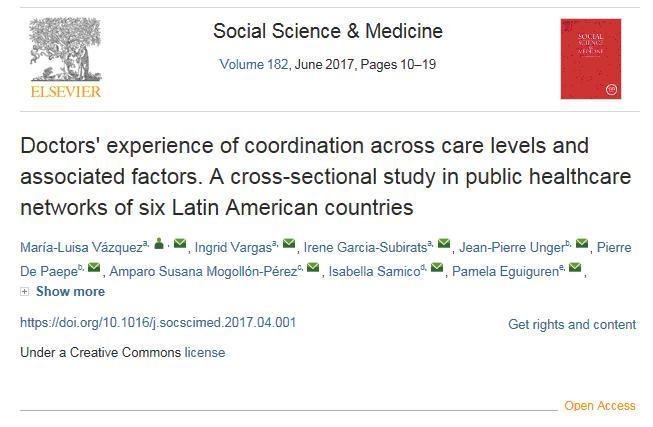The image size is (653, 427).
Task: Click envelope icon after Irene Garcia-Subirats
Action: coord(444,243)
